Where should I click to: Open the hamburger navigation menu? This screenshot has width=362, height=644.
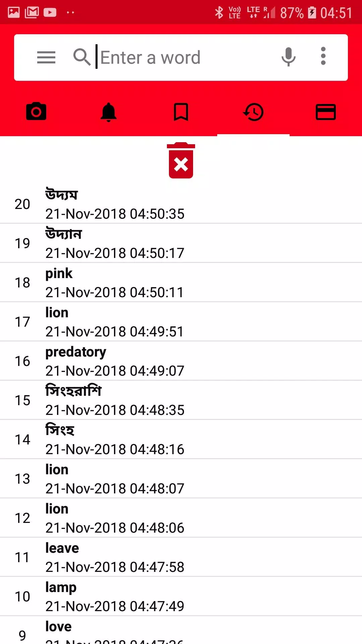point(46,57)
